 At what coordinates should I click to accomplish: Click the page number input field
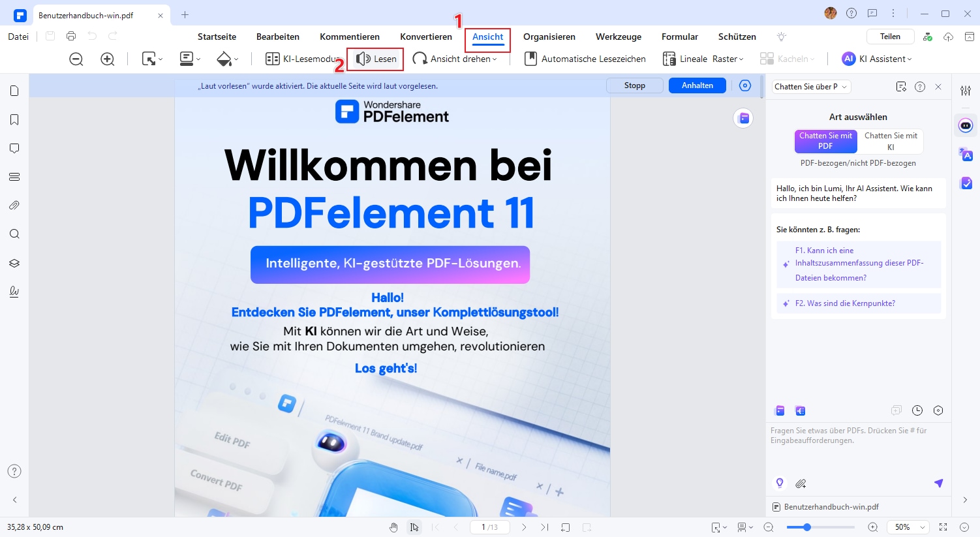tap(489, 527)
